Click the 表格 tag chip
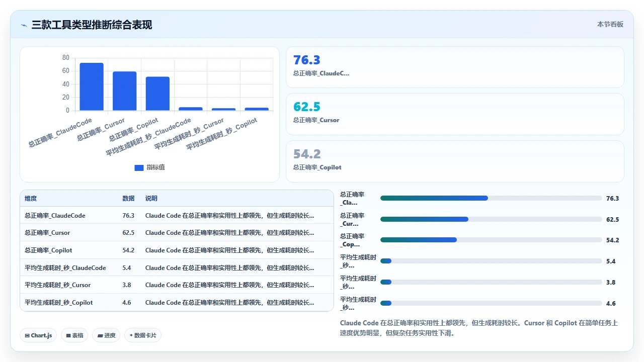The height and width of the screenshot is (362, 644). (74, 335)
